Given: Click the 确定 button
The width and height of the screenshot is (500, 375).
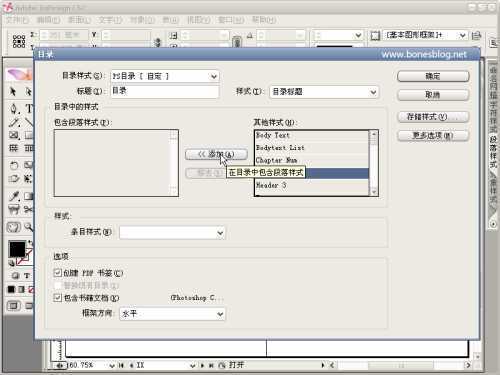Looking at the screenshot, I should click(433, 76).
